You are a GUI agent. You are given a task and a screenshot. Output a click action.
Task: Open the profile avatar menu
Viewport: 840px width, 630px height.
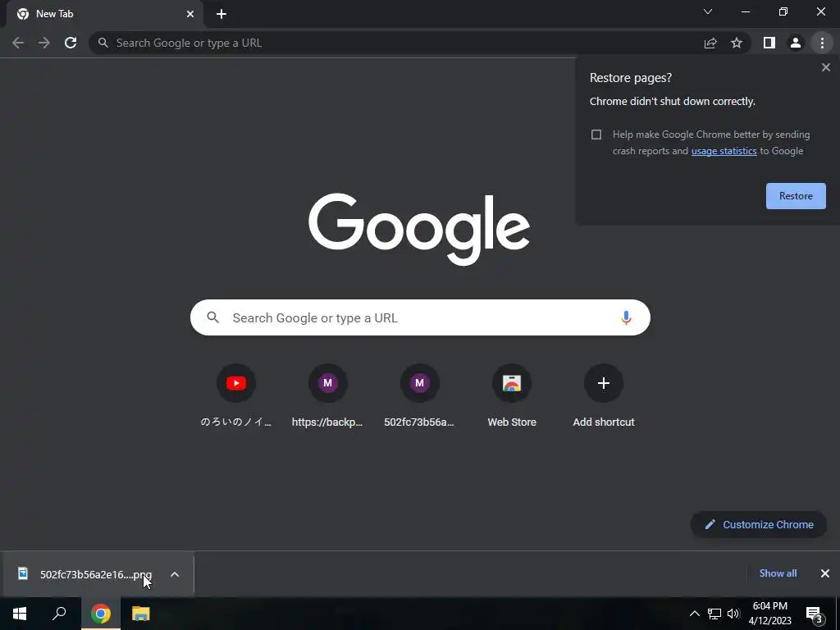point(796,43)
